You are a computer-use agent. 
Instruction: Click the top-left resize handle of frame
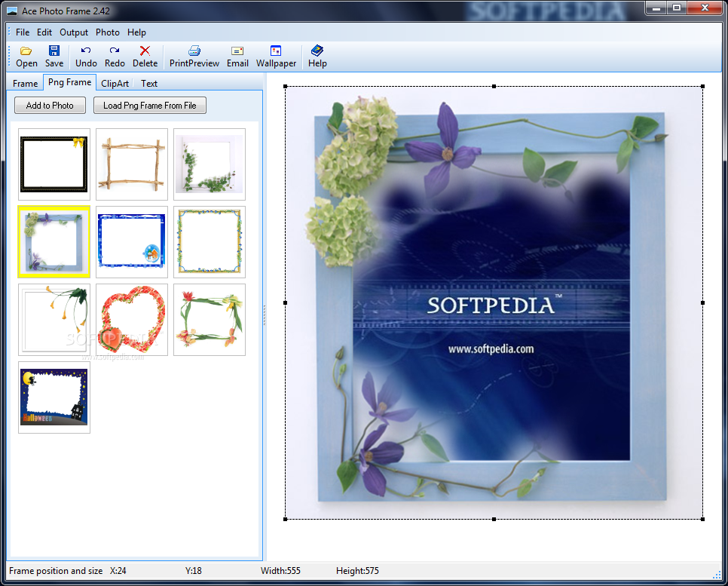coord(285,87)
